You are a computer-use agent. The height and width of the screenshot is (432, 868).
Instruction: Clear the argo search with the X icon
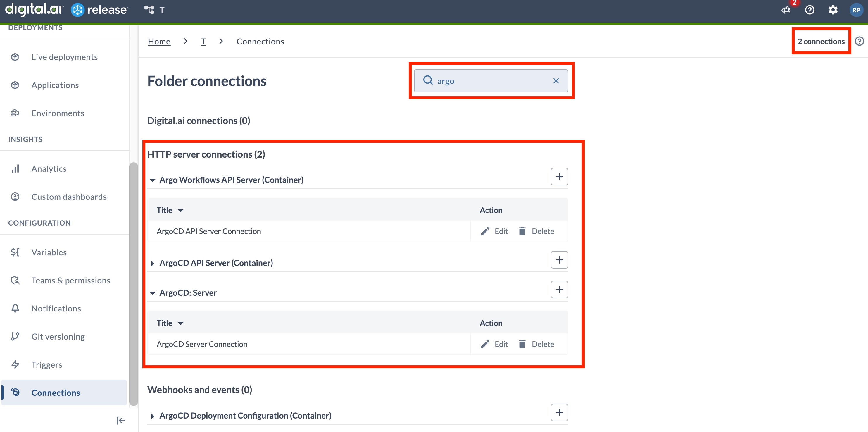pyautogui.click(x=556, y=81)
